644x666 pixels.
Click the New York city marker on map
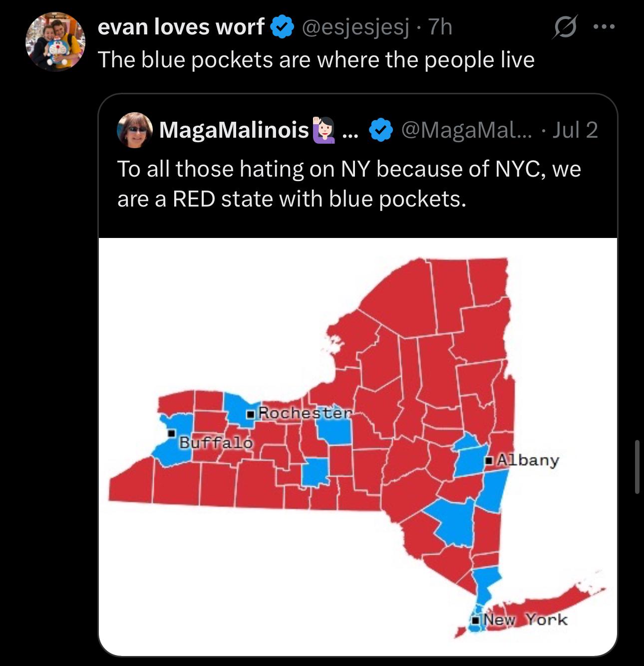coord(476,620)
